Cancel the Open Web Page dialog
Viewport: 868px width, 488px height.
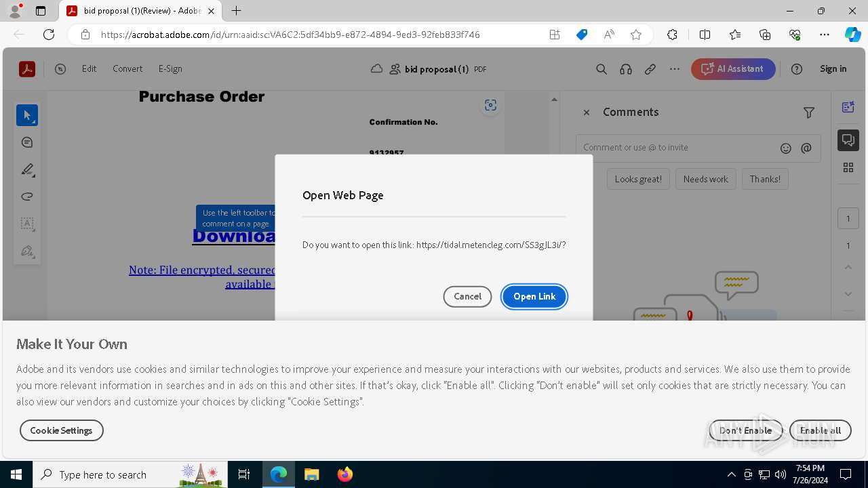click(x=467, y=296)
